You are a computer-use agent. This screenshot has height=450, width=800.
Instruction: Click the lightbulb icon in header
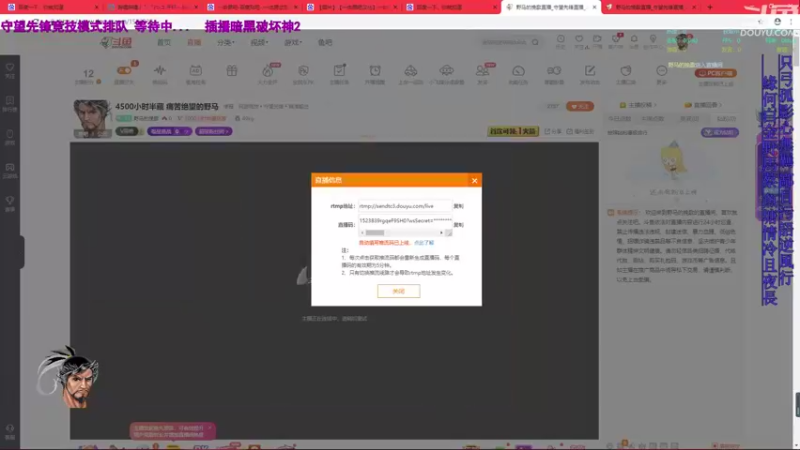point(653,40)
